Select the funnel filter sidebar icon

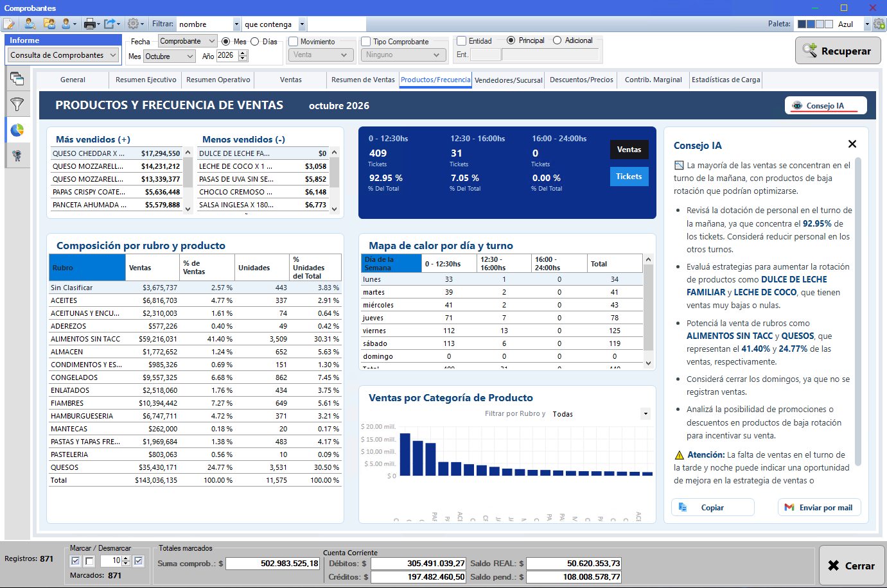[x=17, y=104]
